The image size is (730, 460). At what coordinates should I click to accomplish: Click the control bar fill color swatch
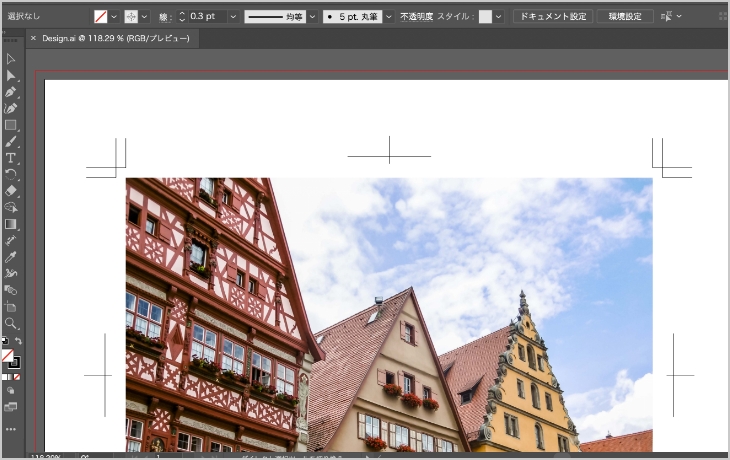100,17
